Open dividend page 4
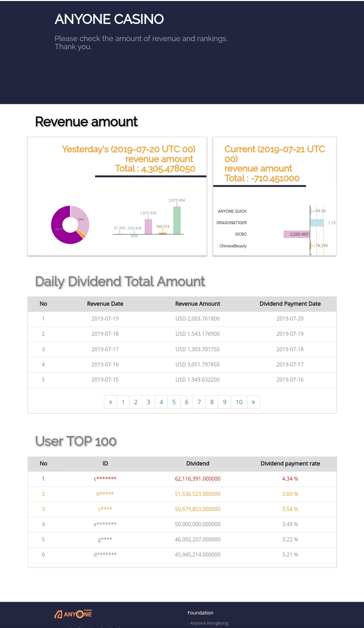The width and height of the screenshot is (364, 628). coord(161,402)
